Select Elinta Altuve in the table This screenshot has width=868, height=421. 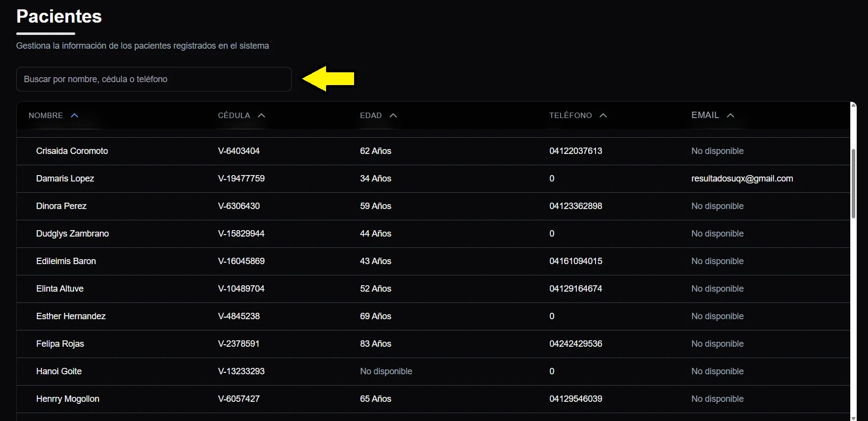point(60,289)
